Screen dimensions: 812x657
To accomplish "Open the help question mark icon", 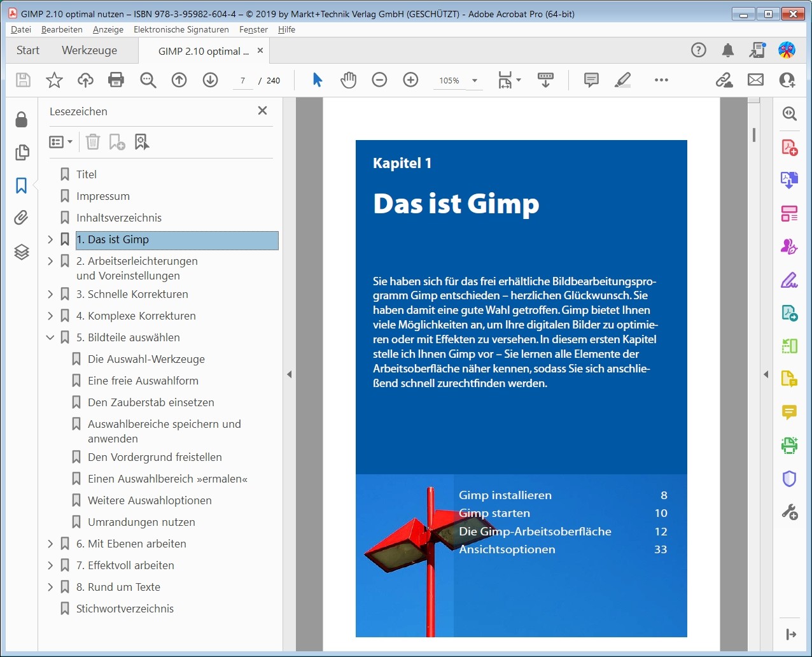I will click(x=699, y=50).
